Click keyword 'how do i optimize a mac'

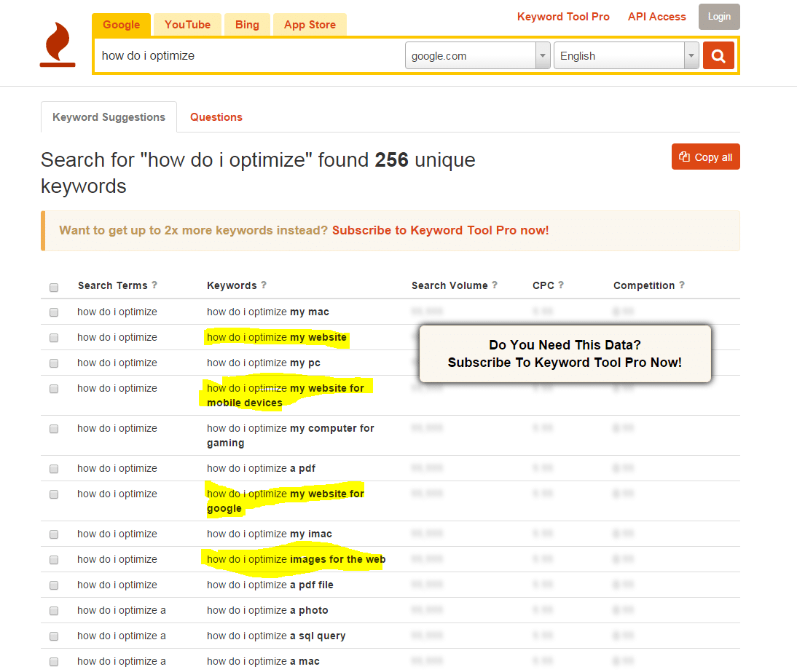coord(263,661)
